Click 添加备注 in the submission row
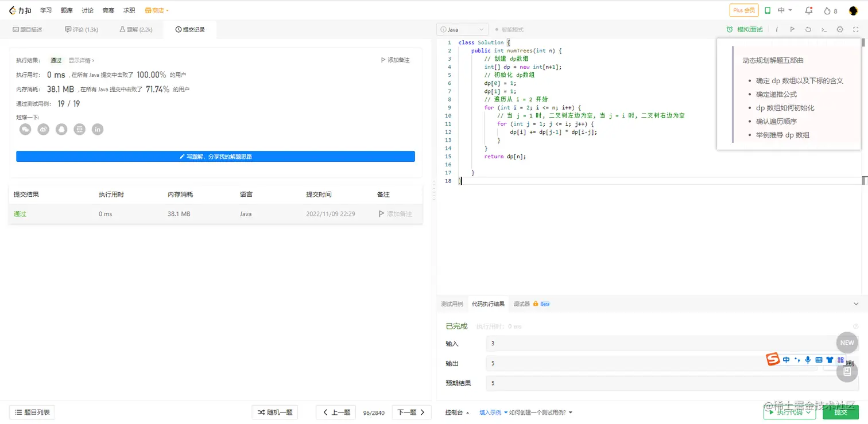Viewport: 868px width, 424px height. coord(395,214)
